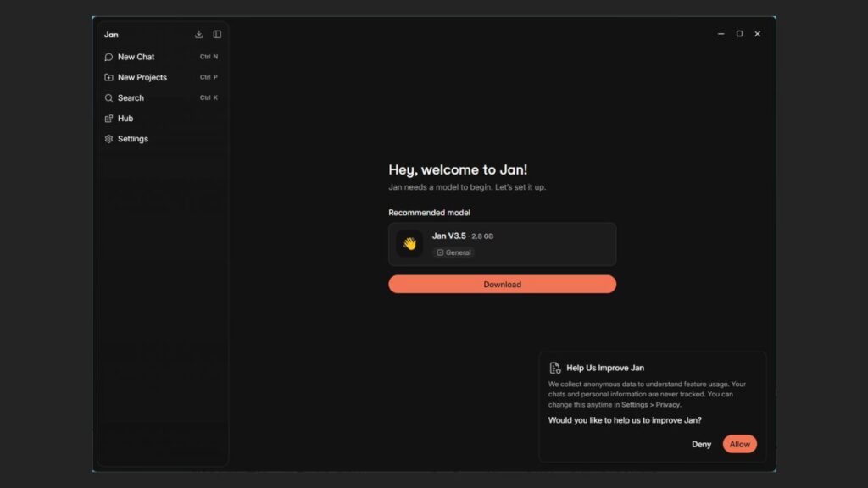This screenshot has height=488, width=868.
Task: Minimize the Jan window
Action: pos(721,34)
